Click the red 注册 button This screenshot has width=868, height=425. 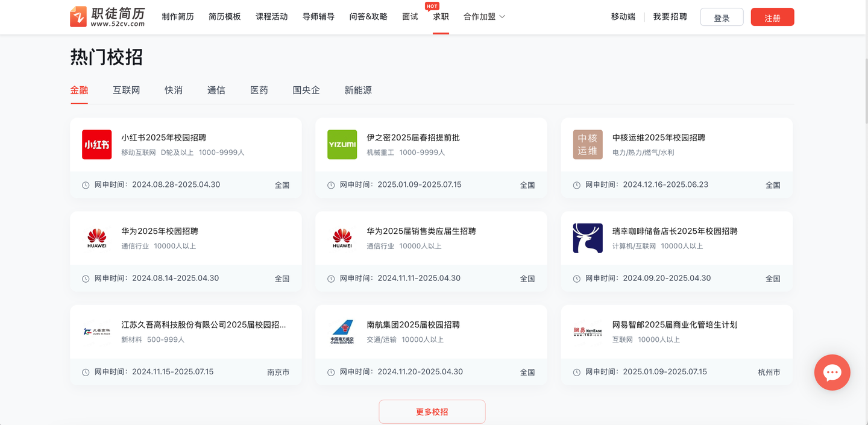click(773, 17)
